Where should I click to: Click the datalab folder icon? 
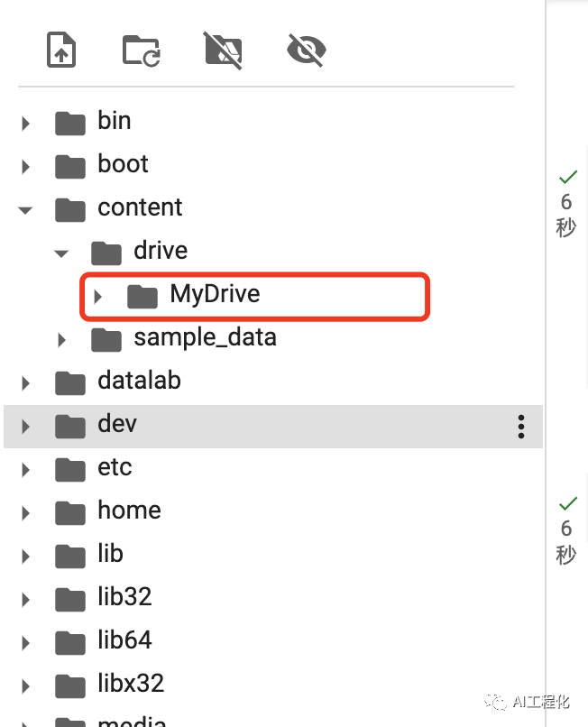[x=70, y=382]
